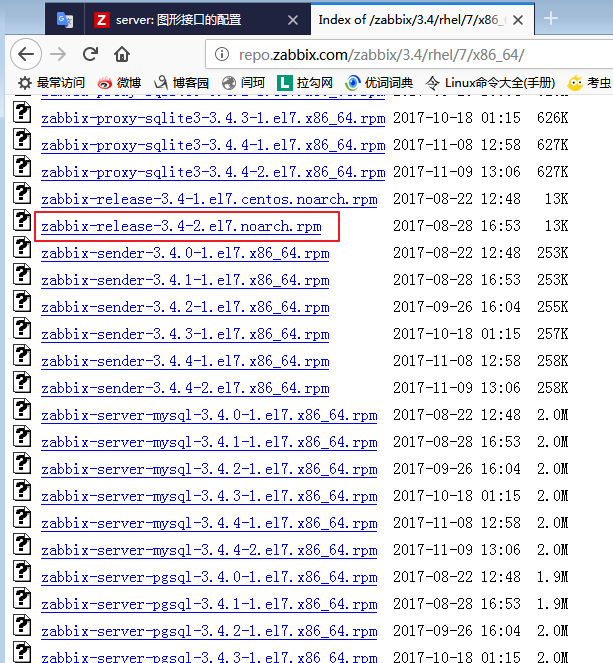Click file icon beside zabbix-server-pgsql-3.4.1-1
The image size is (613, 663).
coord(22,598)
